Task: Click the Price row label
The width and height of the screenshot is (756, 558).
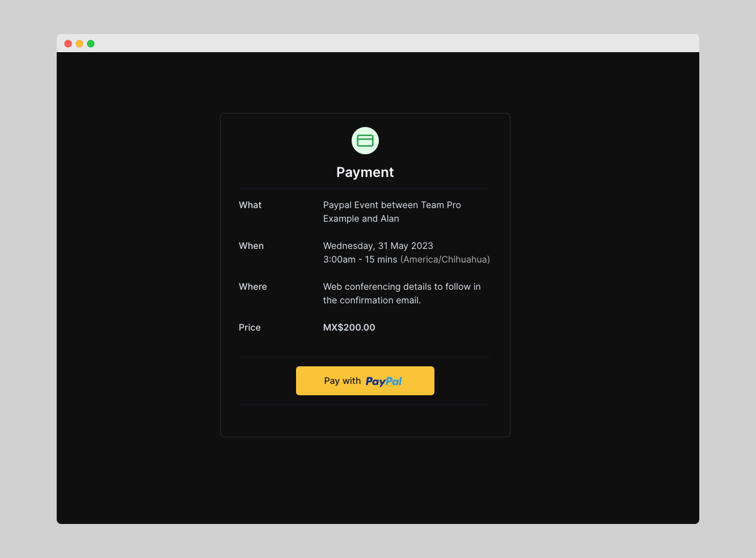Action: (250, 327)
